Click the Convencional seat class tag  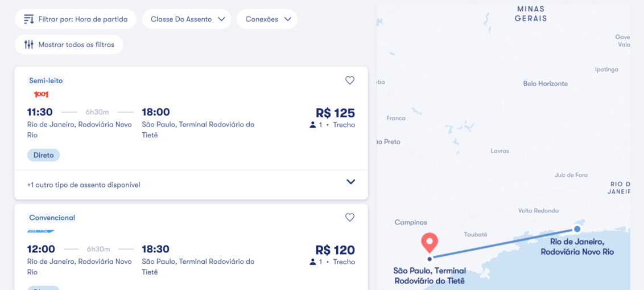click(x=52, y=218)
